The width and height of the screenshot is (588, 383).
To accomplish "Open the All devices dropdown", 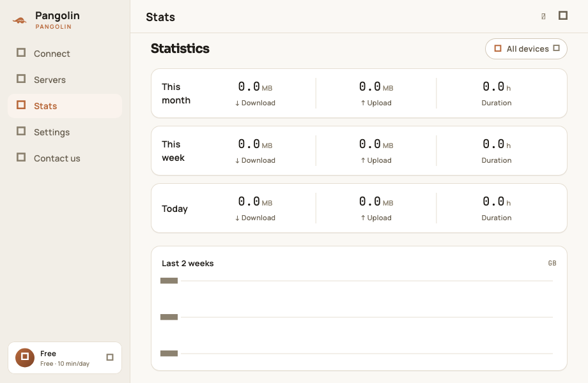I will click(526, 49).
